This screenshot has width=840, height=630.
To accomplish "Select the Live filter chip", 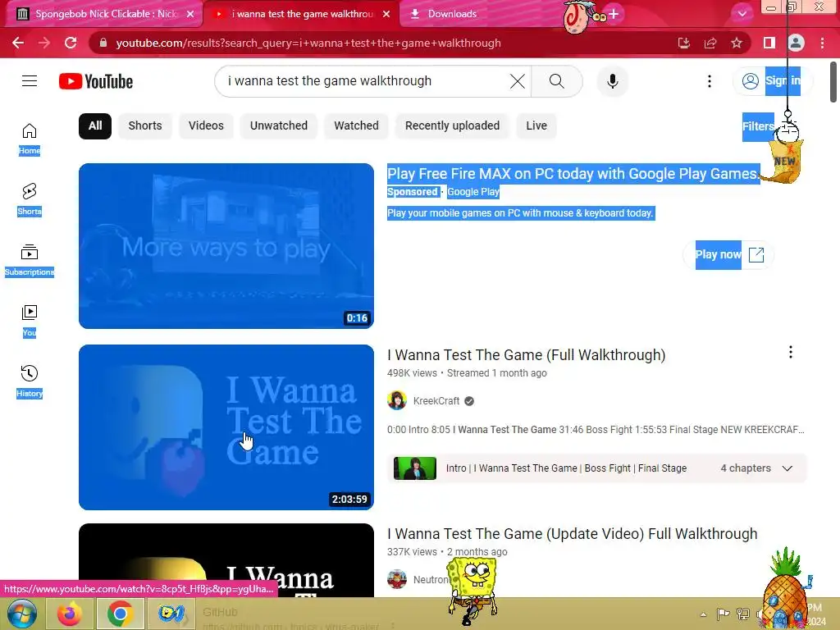I will (536, 126).
